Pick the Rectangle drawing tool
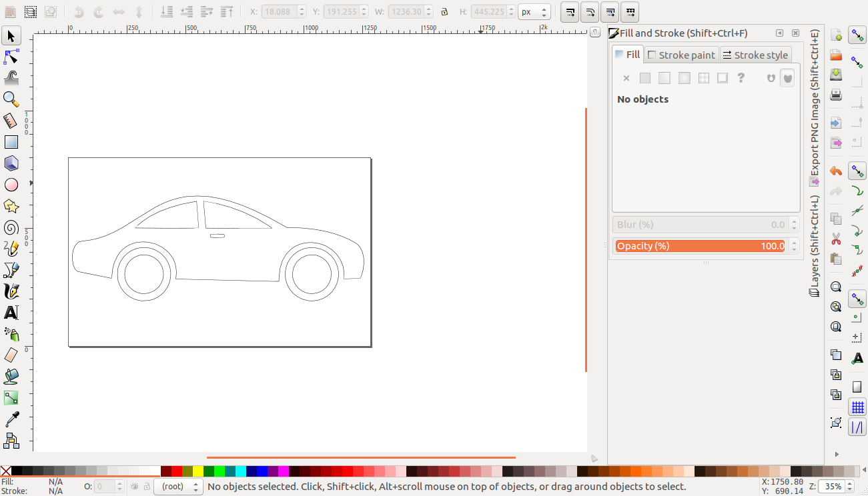 pos(11,142)
